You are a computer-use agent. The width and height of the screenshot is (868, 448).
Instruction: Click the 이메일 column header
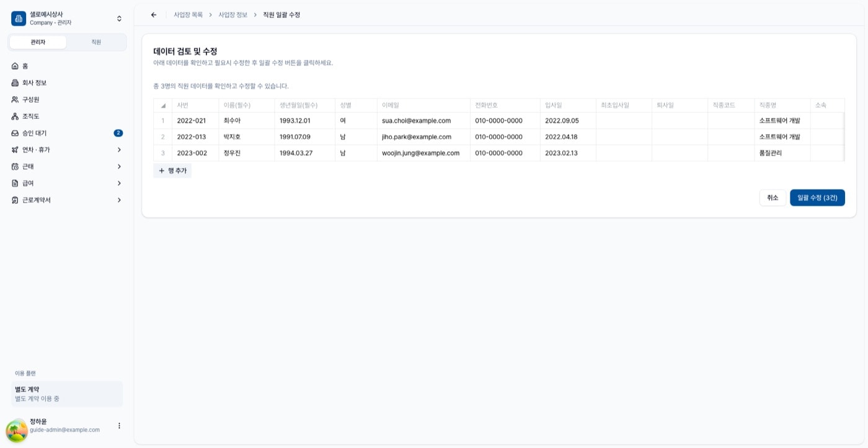tap(423, 105)
